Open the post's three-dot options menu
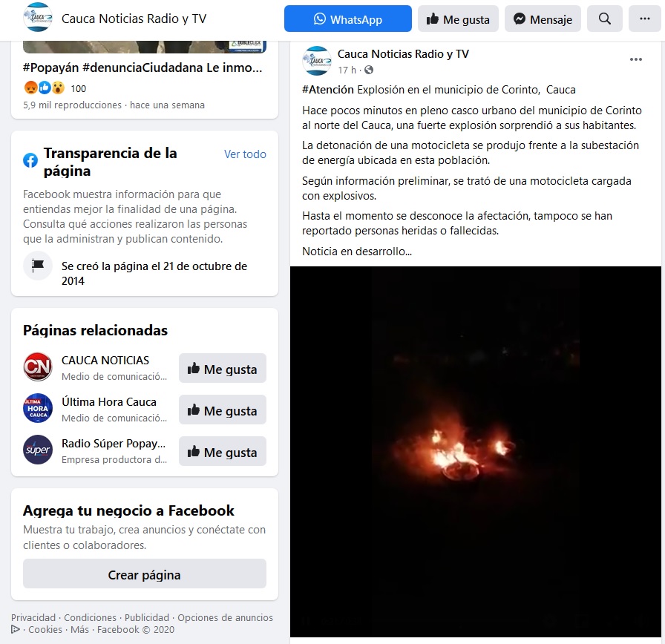665x644 pixels. pyautogui.click(x=636, y=59)
